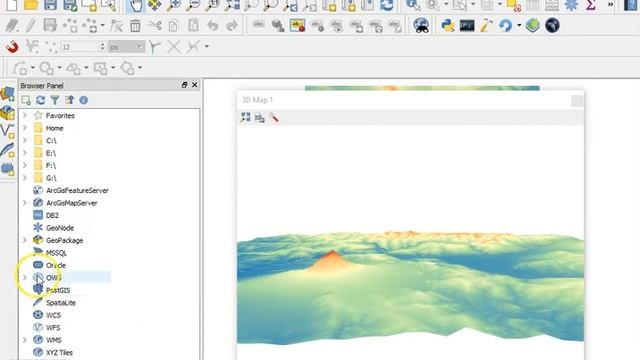Open add circle tool dropdown
Viewport: 640px width, 360px height.
click(x=60, y=68)
